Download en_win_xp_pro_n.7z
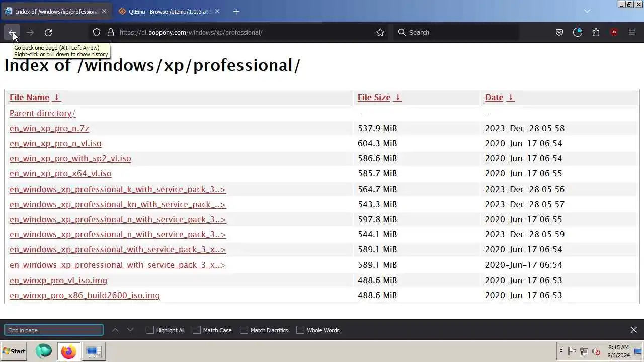Image resolution: width=644 pixels, height=362 pixels. (49, 128)
